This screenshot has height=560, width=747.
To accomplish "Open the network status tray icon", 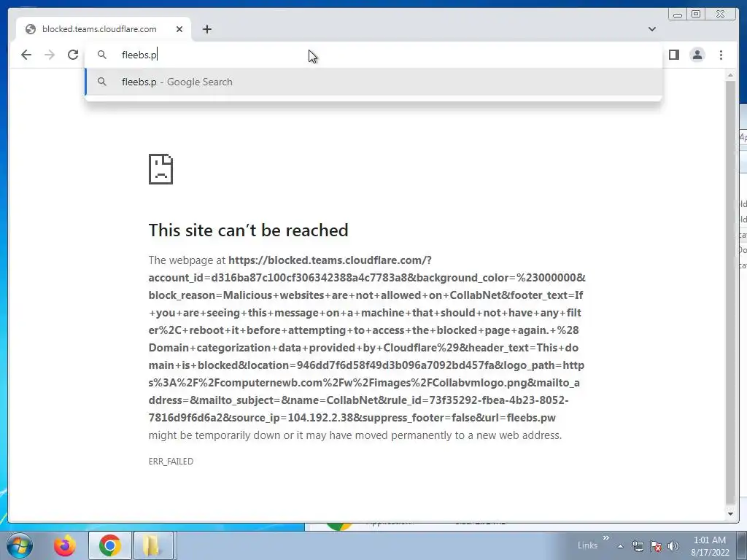I will coord(638,546).
